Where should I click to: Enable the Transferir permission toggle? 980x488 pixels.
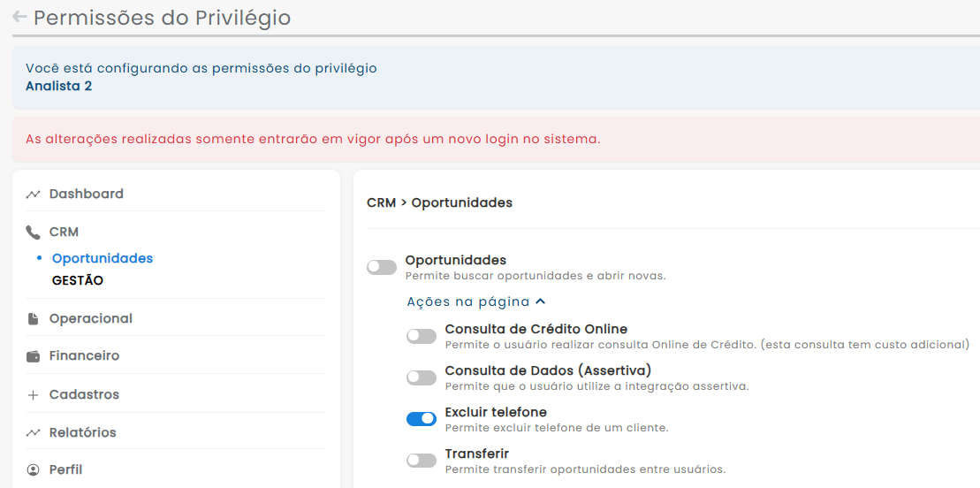[422, 461]
